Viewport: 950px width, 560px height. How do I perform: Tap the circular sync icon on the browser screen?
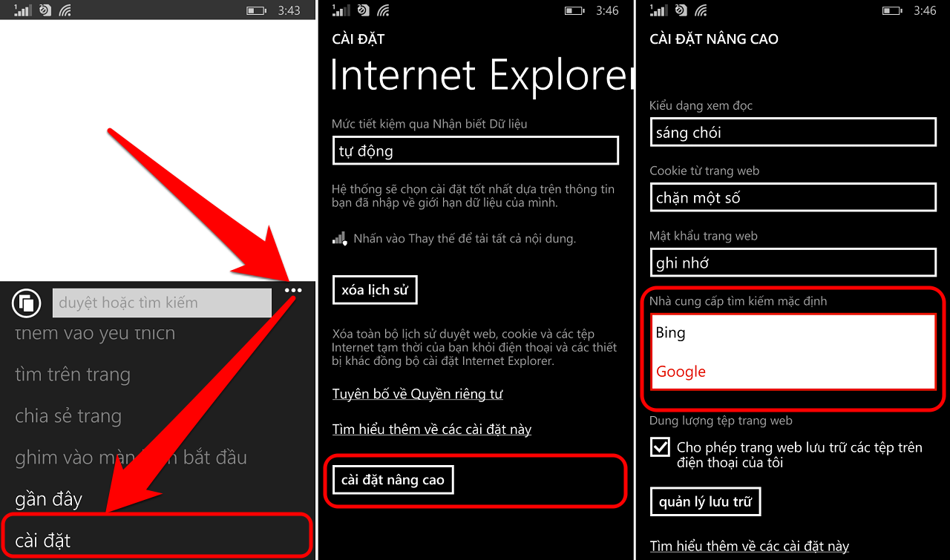pyautogui.click(x=45, y=10)
